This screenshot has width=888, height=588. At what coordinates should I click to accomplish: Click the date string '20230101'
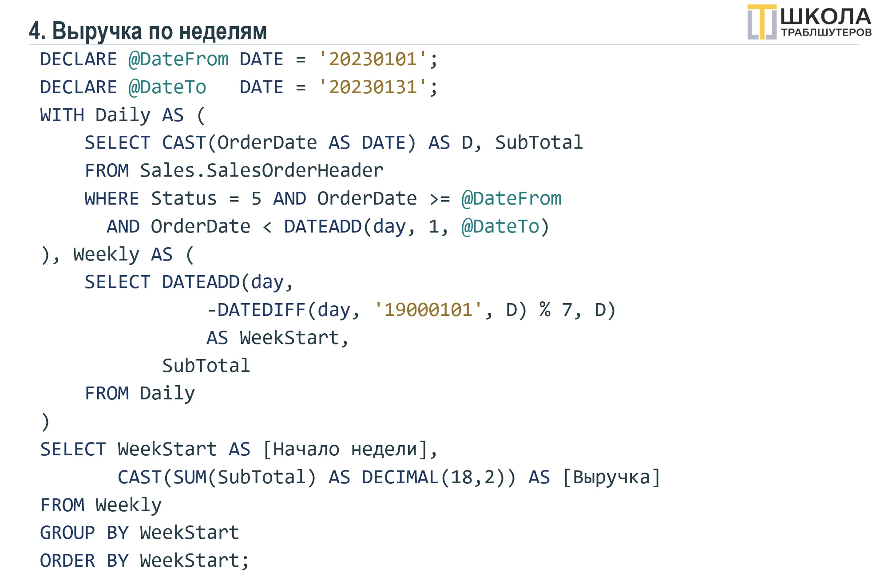point(373,59)
